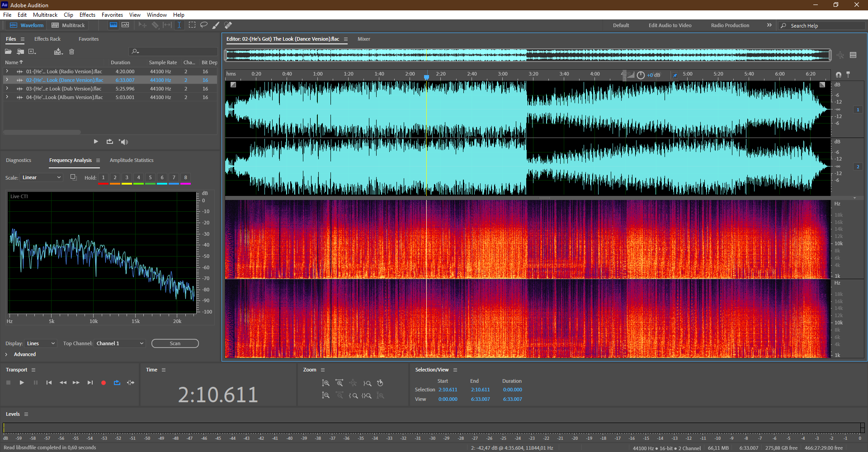
Task: Toggle Auto-Play speaker icon in Files panel
Action: pyautogui.click(x=124, y=142)
